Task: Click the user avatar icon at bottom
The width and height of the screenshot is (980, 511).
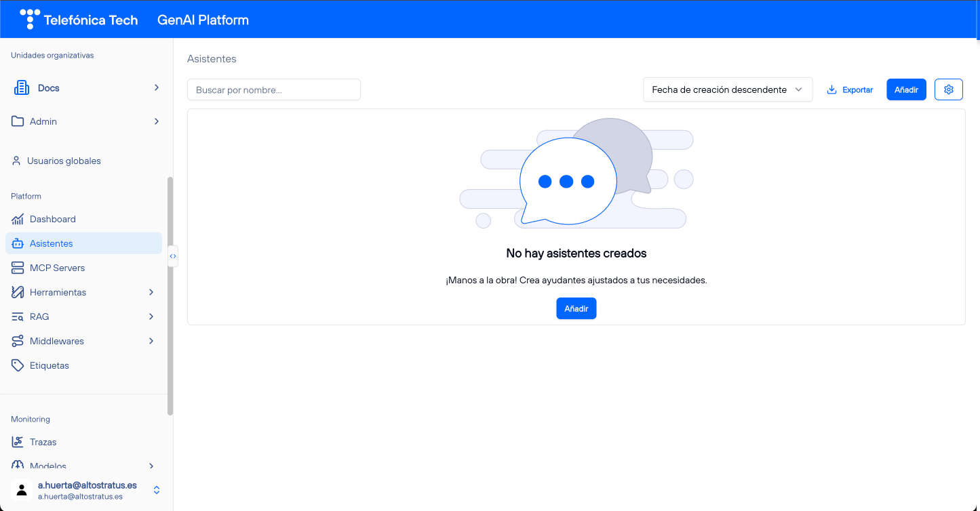Action: (22, 490)
